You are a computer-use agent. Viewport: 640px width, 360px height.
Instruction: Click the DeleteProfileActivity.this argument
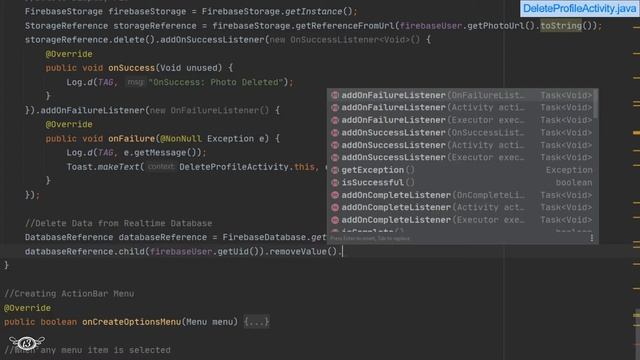(x=247, y=167)
